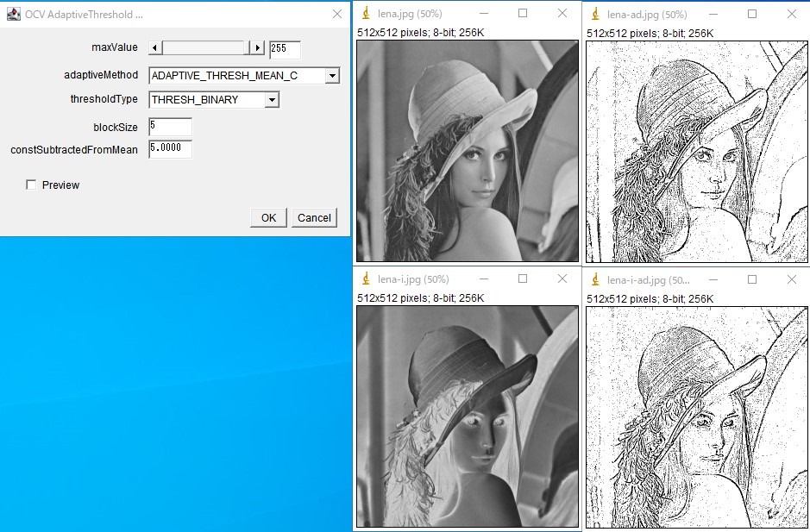Close the OCV AdaptiveThreshold dialog
The width and height of the screenshot is (810, 532).
pyautogui.click(x=336, y=14)
